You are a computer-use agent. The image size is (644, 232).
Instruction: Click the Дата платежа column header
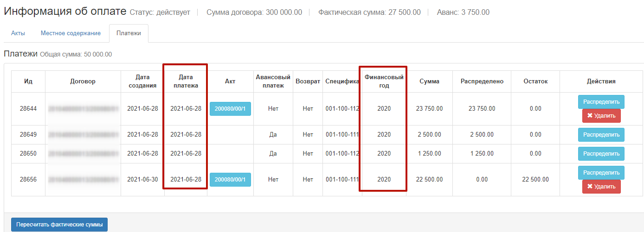click(186, 82)
